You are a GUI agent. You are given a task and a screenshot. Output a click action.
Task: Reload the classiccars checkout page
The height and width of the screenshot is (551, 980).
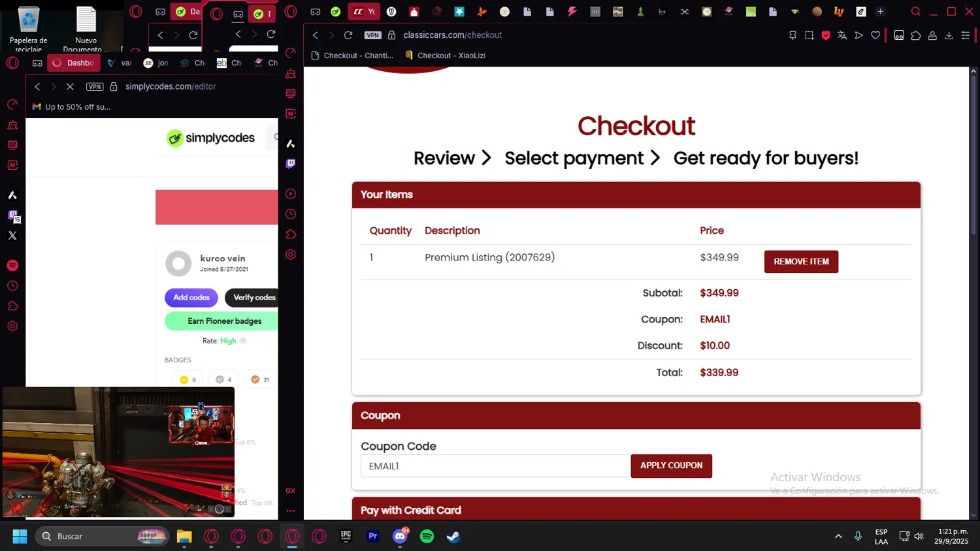348,35
